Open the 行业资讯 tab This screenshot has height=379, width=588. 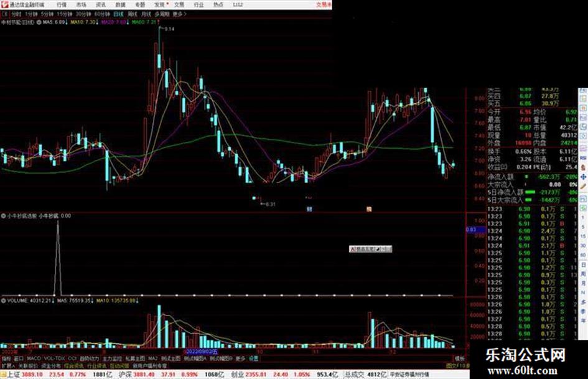point(97,365)
